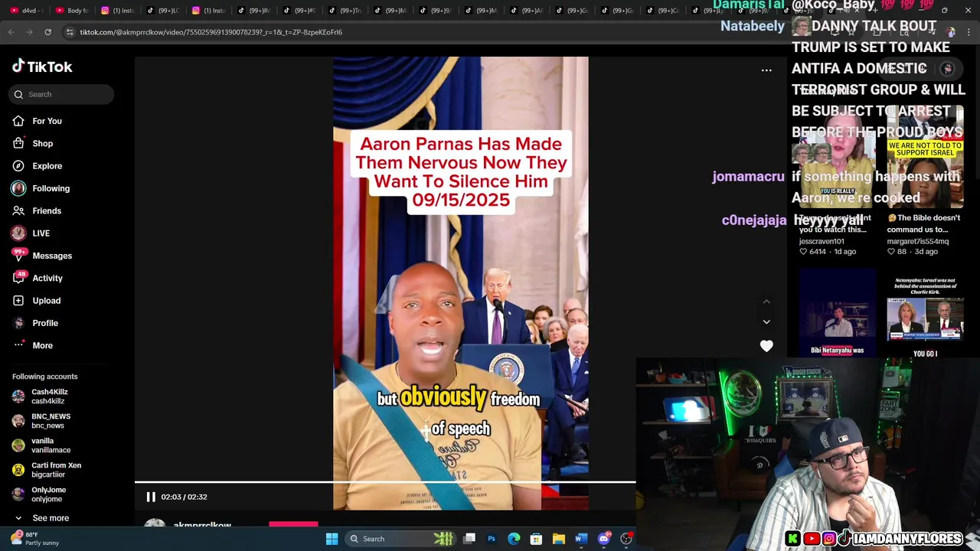
Task: Open Discord from the taskbar
Action: [x=603, y=539]
